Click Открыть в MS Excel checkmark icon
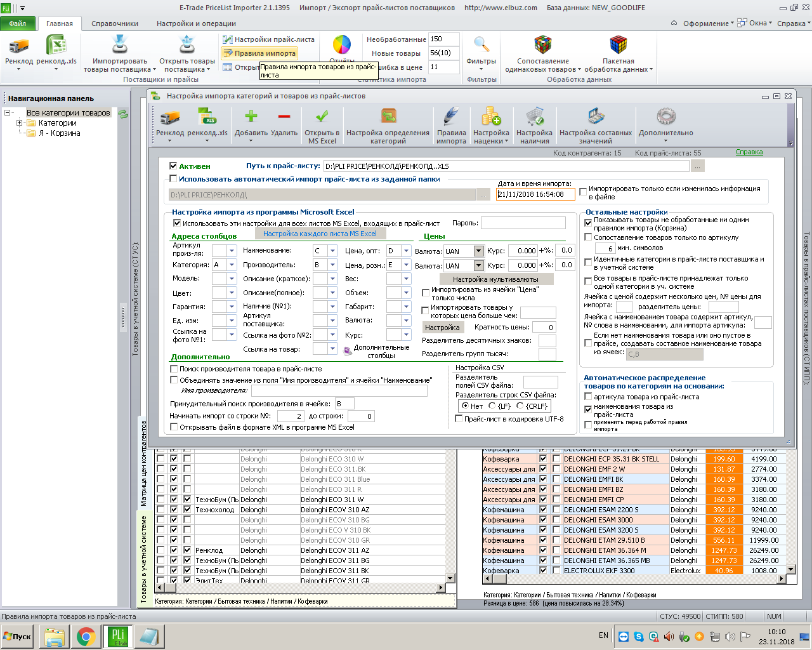The height and width of the screenshot is (650, 812). tap(322, 117)
